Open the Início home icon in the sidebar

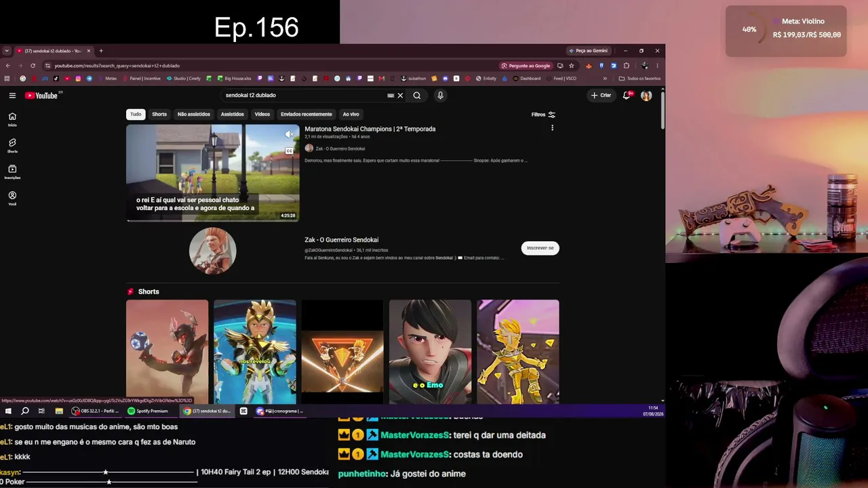(x=12, y=119)
